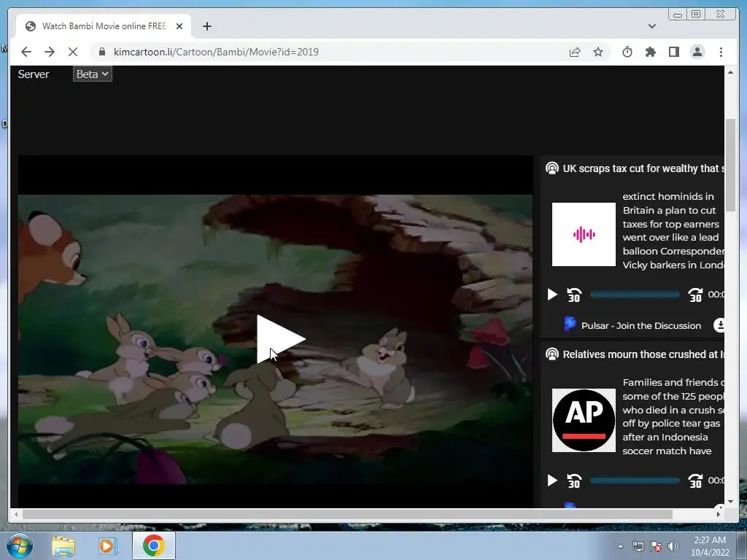Click Pulsar - Join the Discussion link

(640, 326)
